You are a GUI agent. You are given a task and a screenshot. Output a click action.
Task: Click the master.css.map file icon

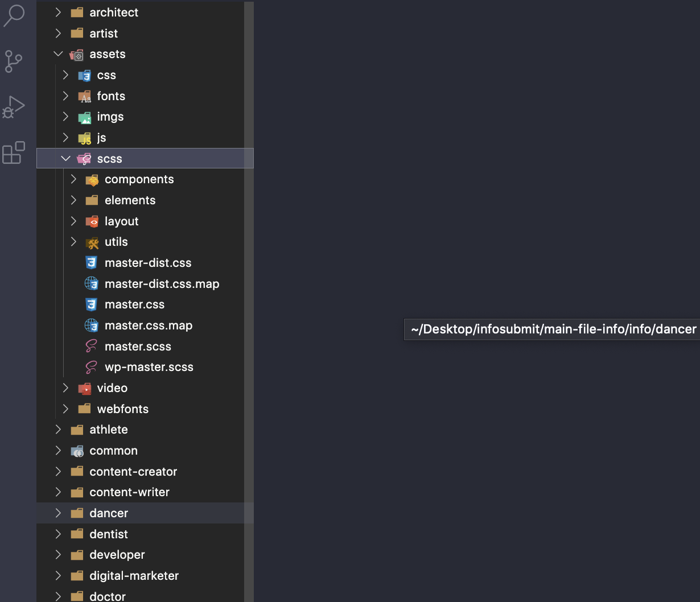pyautogui.click(x=91, y=325)
